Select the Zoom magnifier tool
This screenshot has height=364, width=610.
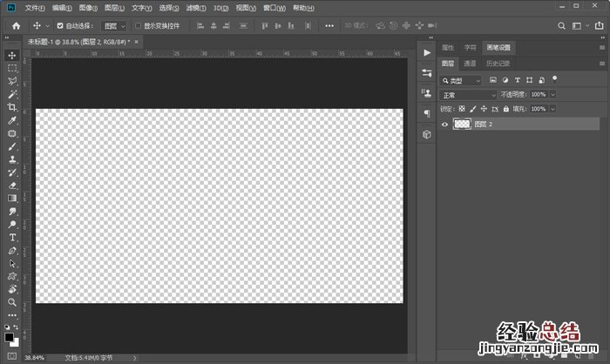(12, 301)
